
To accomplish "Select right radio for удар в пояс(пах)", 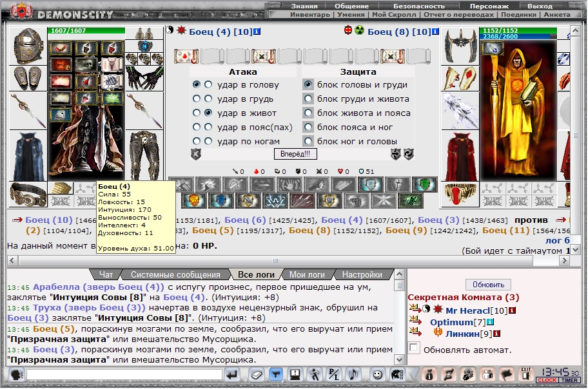I will tap(208, 127).
